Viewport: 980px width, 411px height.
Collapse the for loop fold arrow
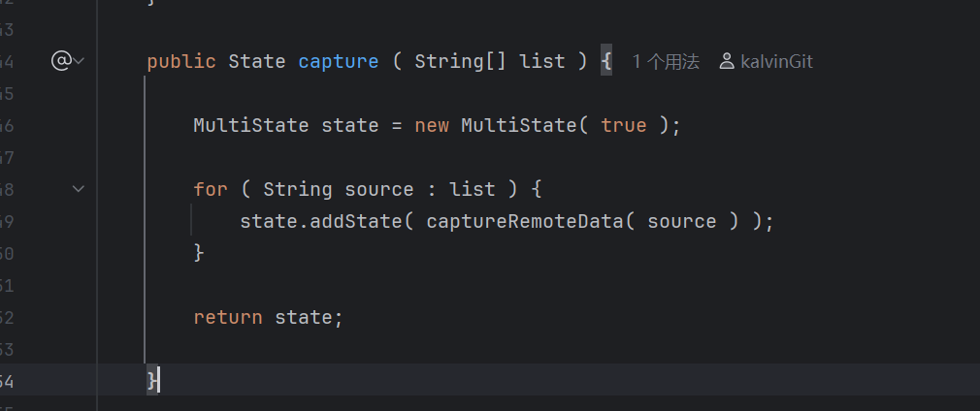[79, 188]
